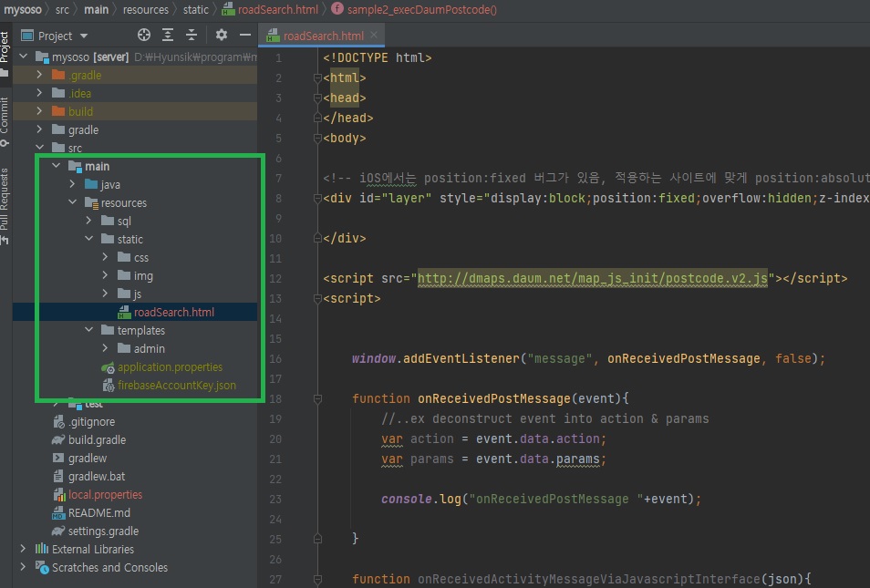Expand the .idea folder

(39, 93)
